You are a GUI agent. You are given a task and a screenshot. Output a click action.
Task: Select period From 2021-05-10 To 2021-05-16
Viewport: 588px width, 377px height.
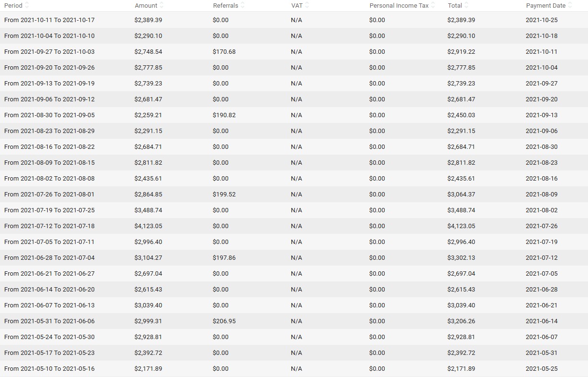tap(50, 369)
